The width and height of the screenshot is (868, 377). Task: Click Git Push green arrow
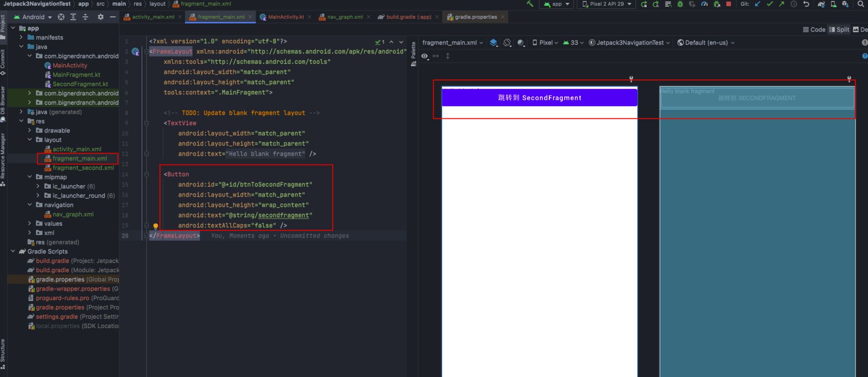pos(782,4)
